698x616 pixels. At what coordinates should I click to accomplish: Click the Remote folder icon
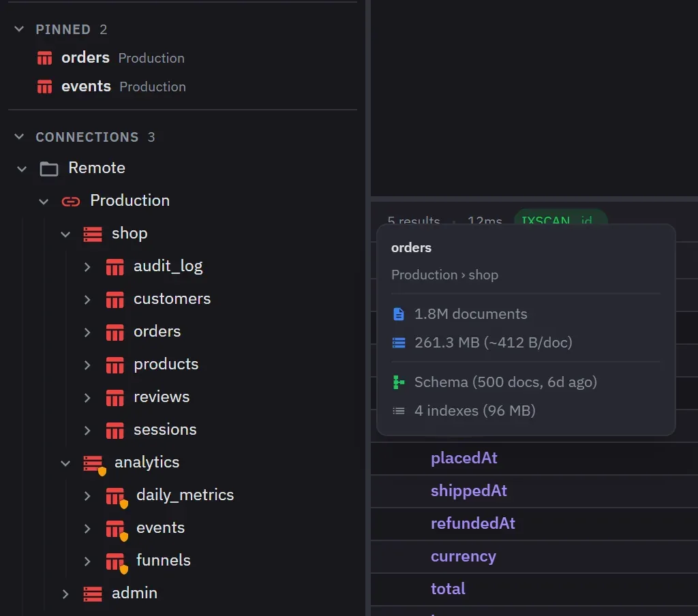[x=49, y=169]
